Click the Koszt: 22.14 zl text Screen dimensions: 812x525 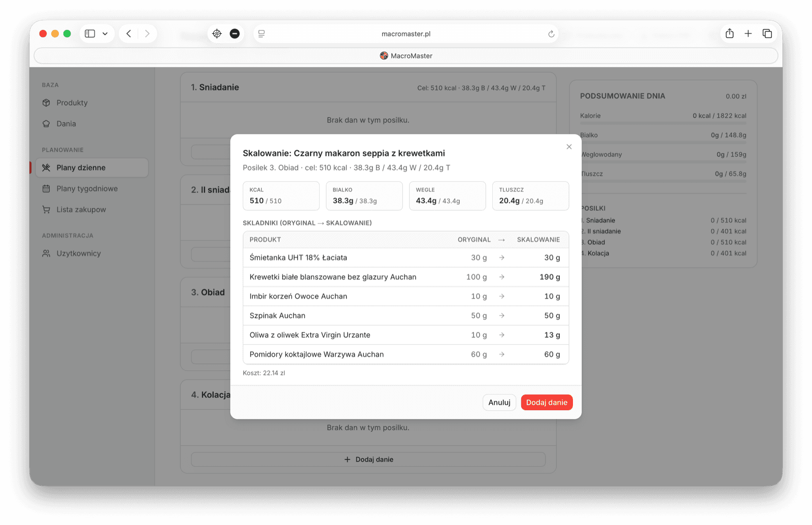pos(264,373)
